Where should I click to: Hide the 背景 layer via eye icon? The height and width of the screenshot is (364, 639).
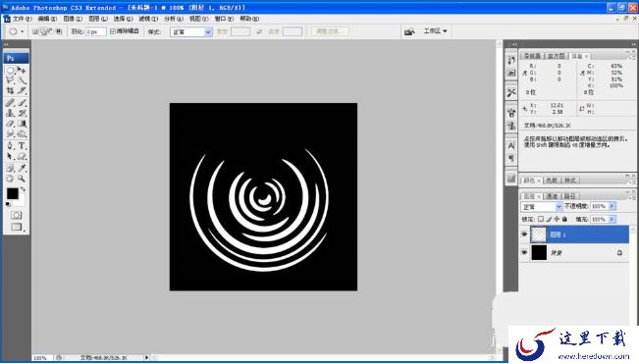click(x=524, y=253)
